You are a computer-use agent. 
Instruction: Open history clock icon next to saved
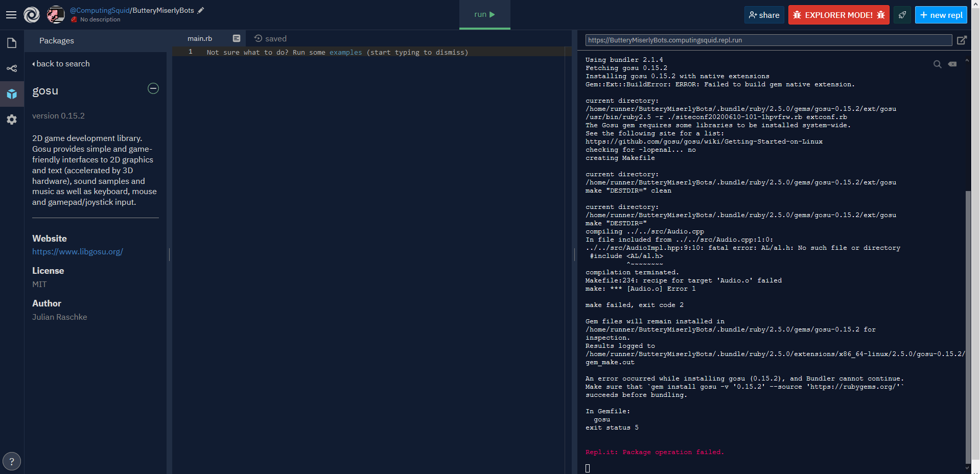[258, 38]
